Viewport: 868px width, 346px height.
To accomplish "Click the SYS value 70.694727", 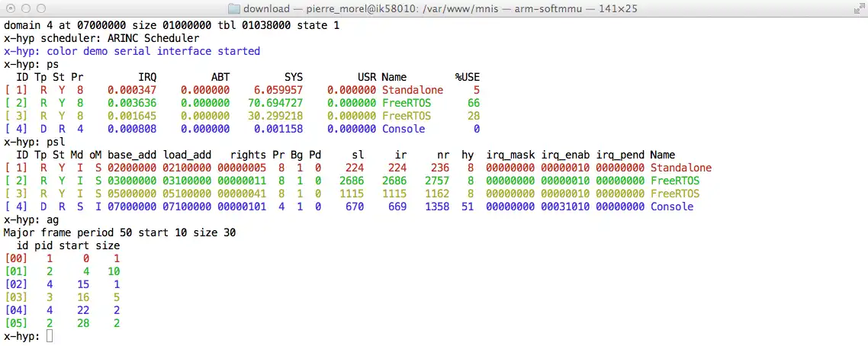I will [x=275, y=103].
